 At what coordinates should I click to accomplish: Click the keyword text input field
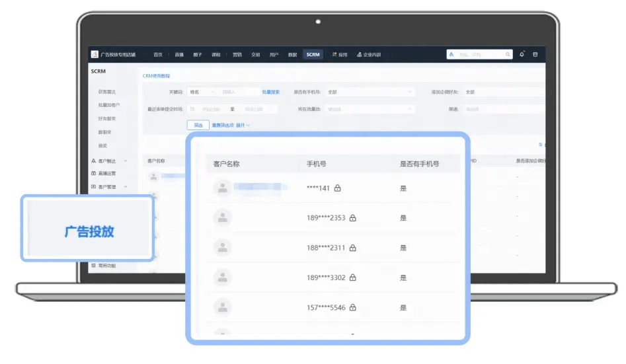pyautogui.click(x=239, y=92)
